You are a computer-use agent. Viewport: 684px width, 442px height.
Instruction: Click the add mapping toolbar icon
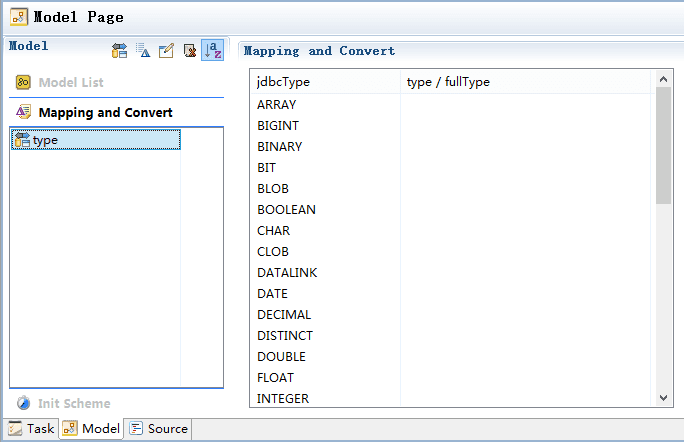coord(120,51)
